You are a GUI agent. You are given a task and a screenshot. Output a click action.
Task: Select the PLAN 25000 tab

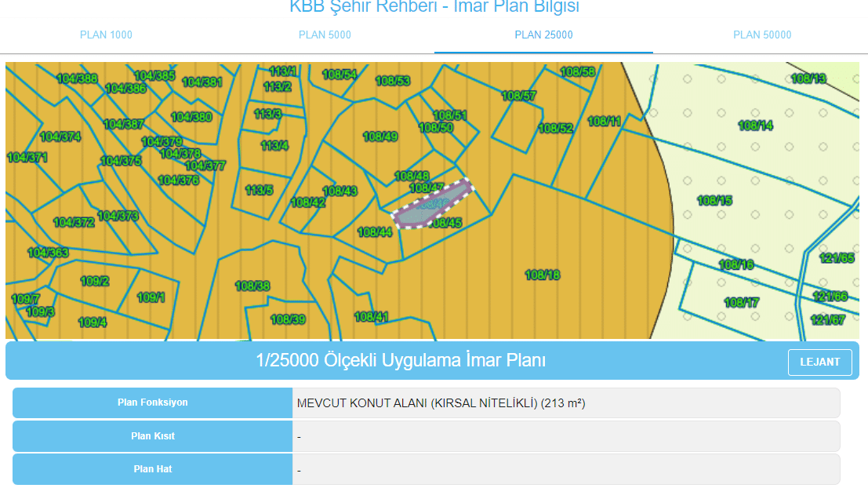click(543, 35)
